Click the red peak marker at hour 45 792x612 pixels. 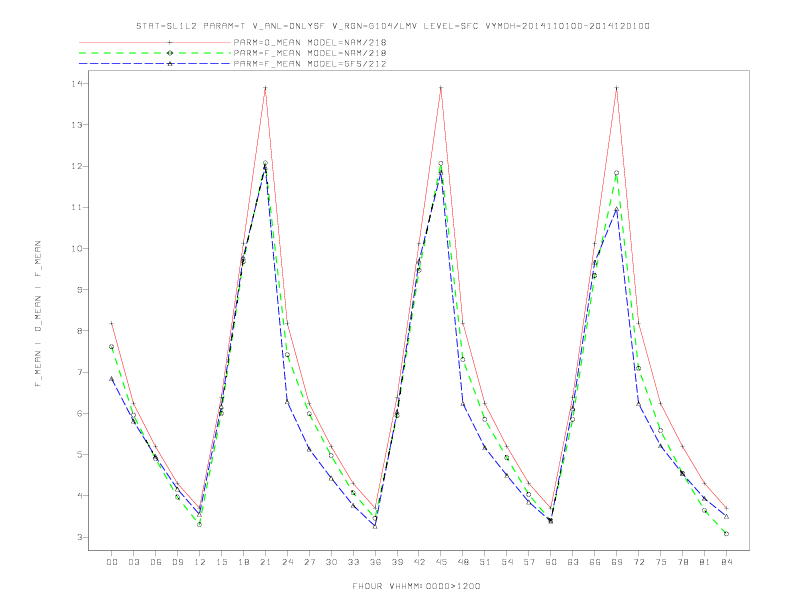coord(441,88)
